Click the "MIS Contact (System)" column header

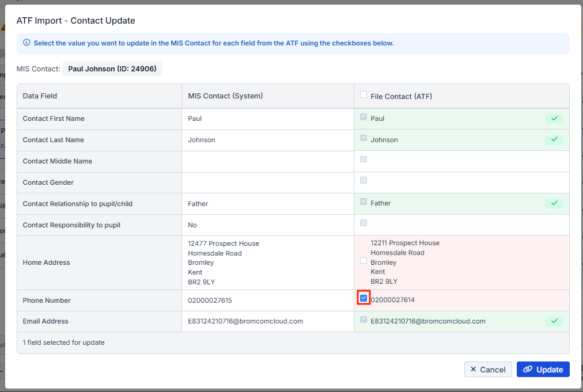tap(225, 96)
